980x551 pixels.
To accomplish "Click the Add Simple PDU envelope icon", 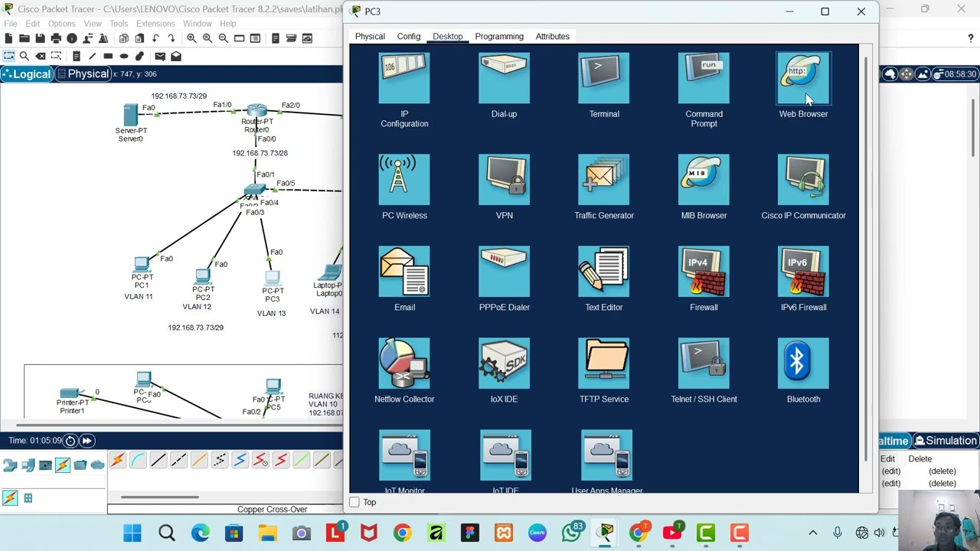I will 160,56.
